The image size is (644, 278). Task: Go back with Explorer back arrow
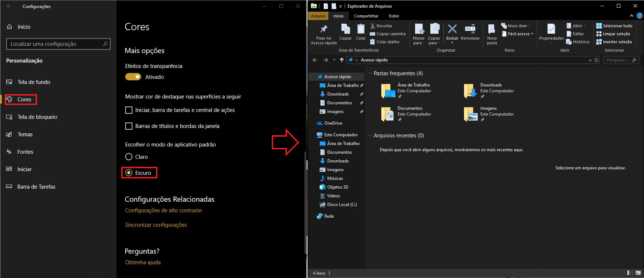click(x=315, y=60)
